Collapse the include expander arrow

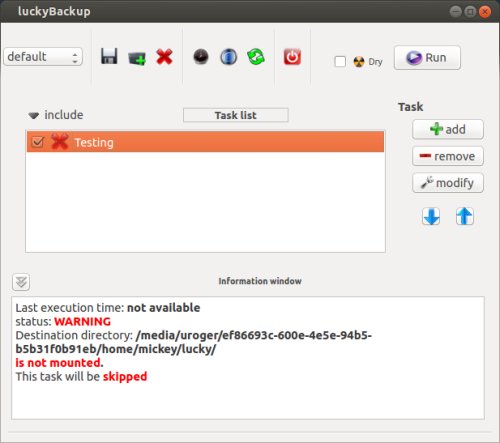34,115
